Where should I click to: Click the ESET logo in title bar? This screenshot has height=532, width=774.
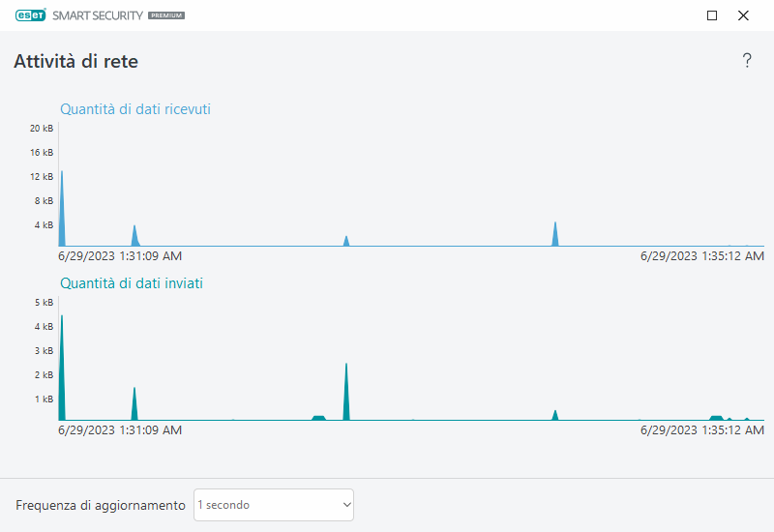point(31,15)
